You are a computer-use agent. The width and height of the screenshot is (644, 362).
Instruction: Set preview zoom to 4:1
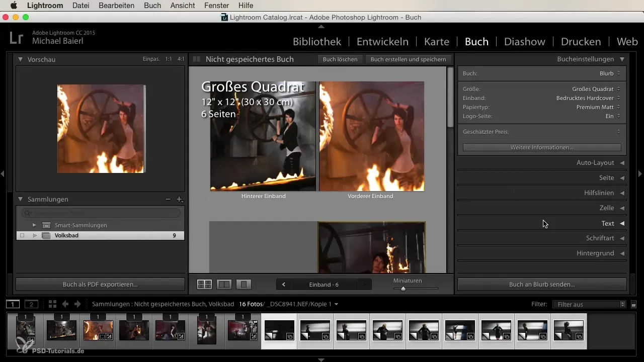181,59
